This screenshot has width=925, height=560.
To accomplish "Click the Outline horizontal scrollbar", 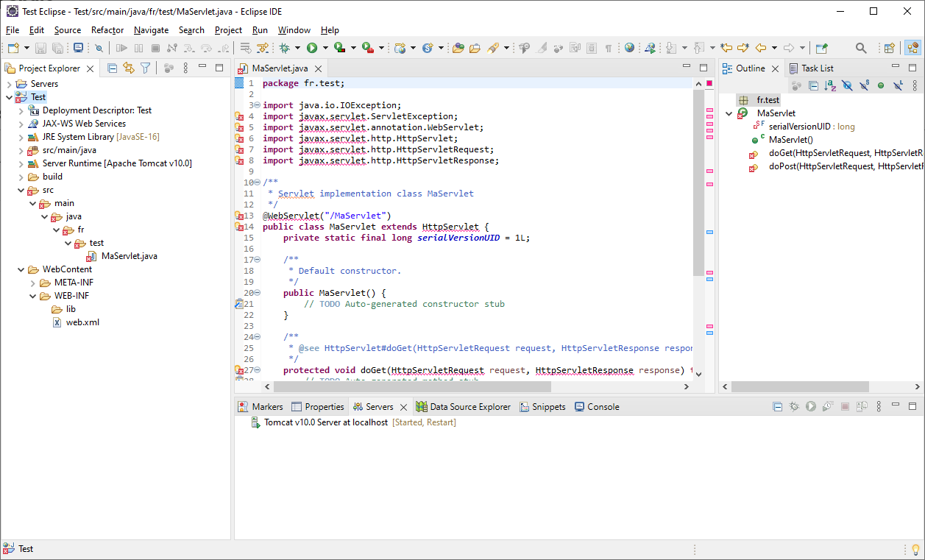I will click(x=800, y=386).
